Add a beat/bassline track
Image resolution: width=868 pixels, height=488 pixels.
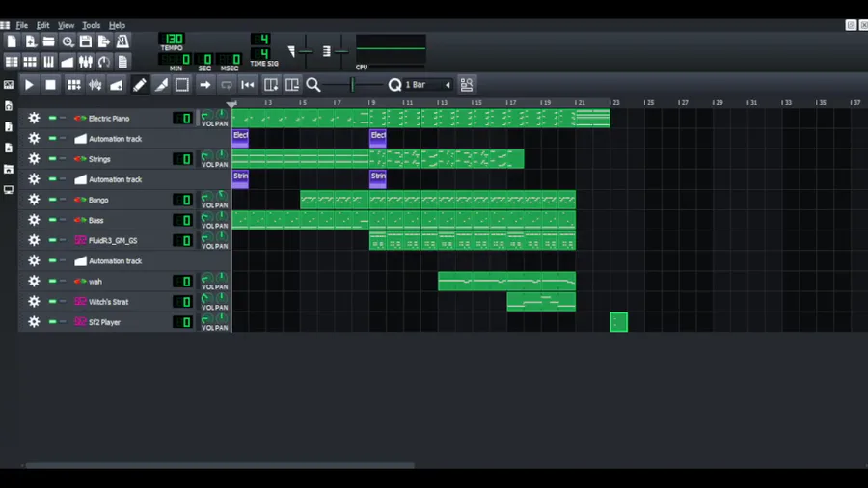pyautogui.click(x=73, y=85)
